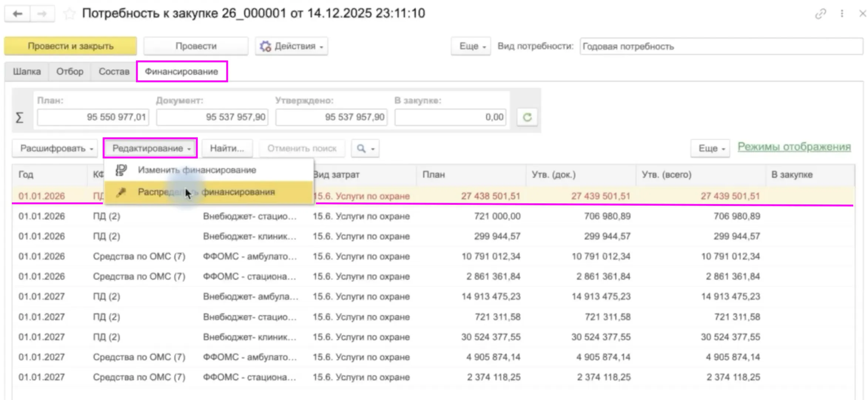
Task: Click the Утв. (всего) column header
Action: [x=700, y=174]
